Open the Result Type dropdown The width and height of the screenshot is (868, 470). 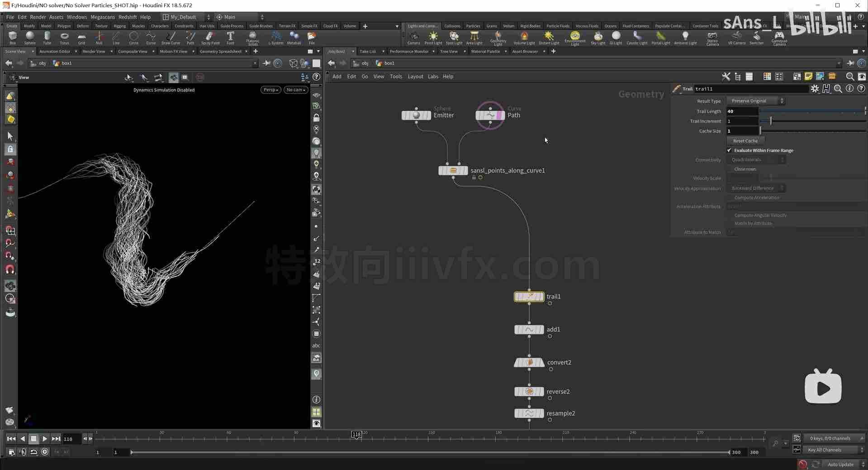[x=755, y=101]
